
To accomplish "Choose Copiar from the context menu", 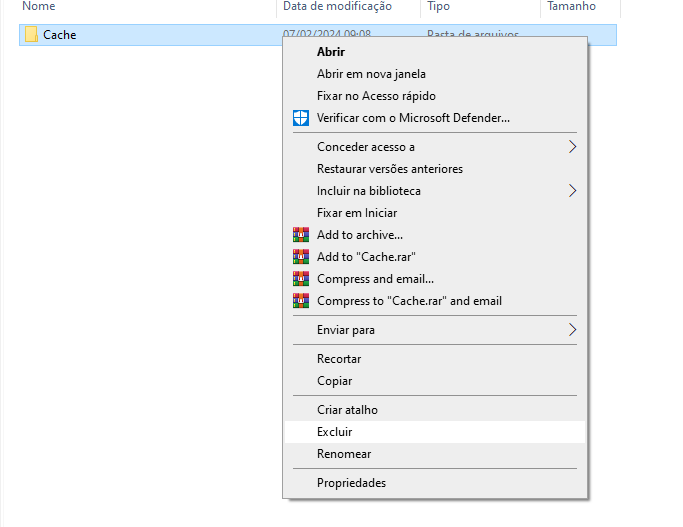I will 334,381.
